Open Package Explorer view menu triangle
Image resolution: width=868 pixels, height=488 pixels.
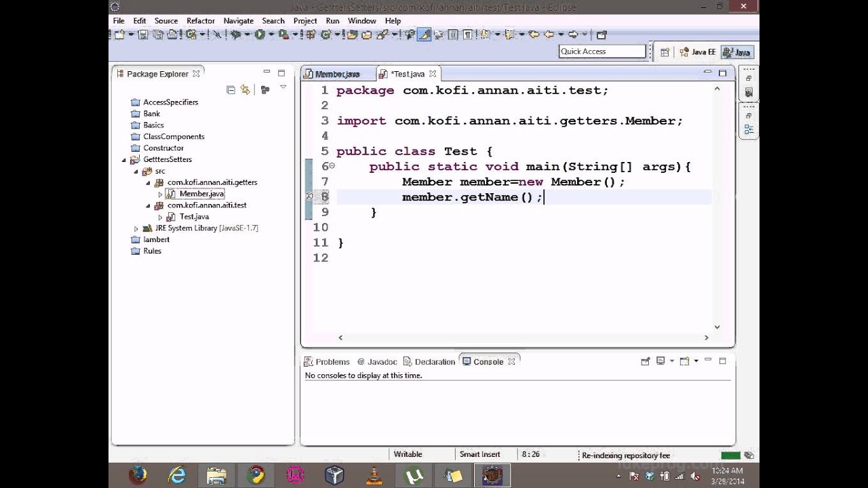(x=283, y=87)
